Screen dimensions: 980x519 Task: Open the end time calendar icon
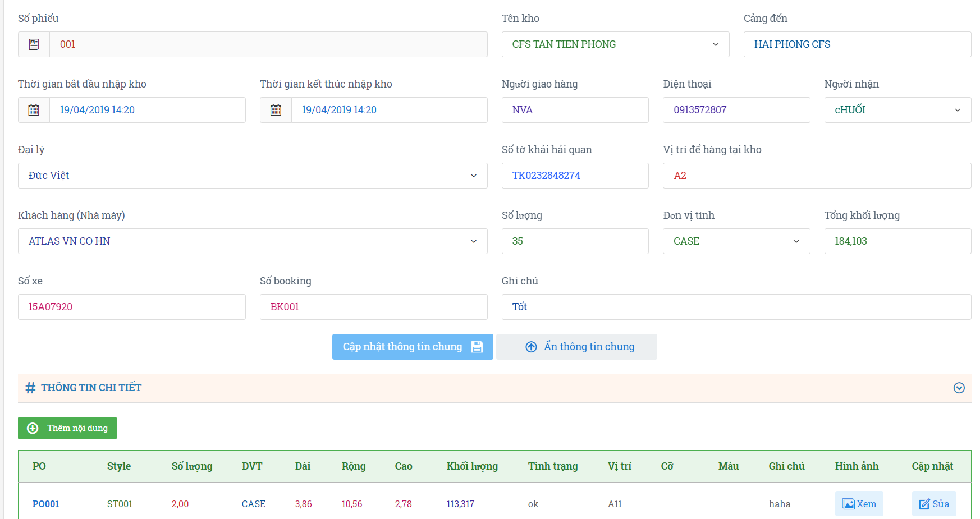click(276, 110)
